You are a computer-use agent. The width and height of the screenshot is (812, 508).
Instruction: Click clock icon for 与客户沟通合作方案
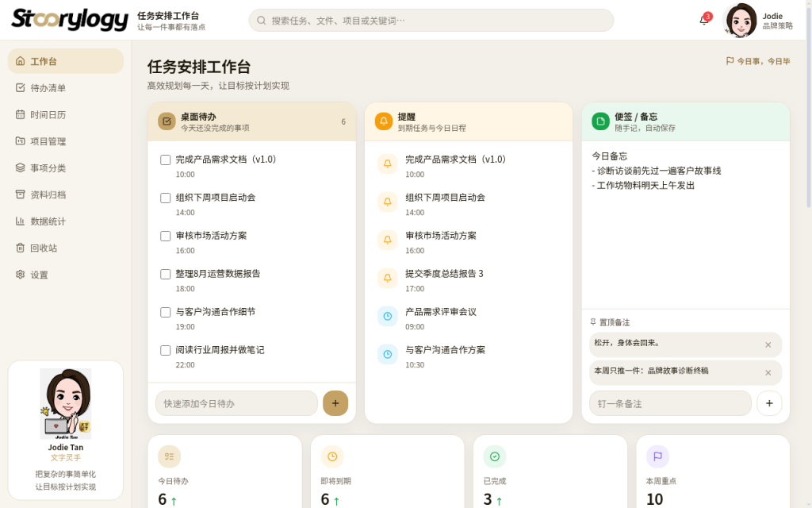click(x=387, y=354)
